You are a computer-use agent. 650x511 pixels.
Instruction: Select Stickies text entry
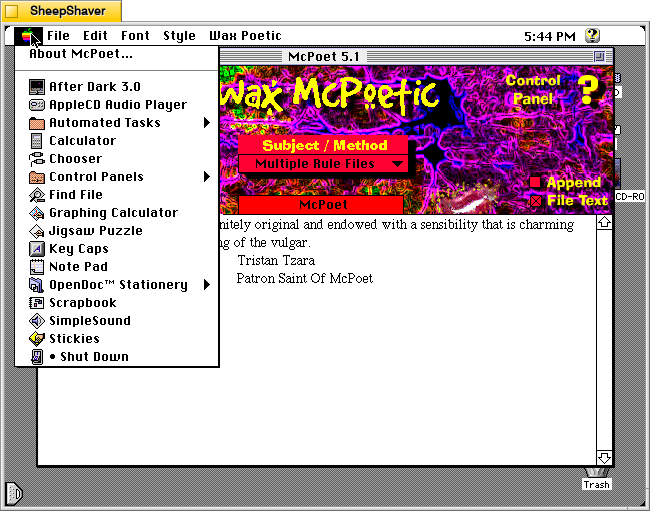[74, 339]
